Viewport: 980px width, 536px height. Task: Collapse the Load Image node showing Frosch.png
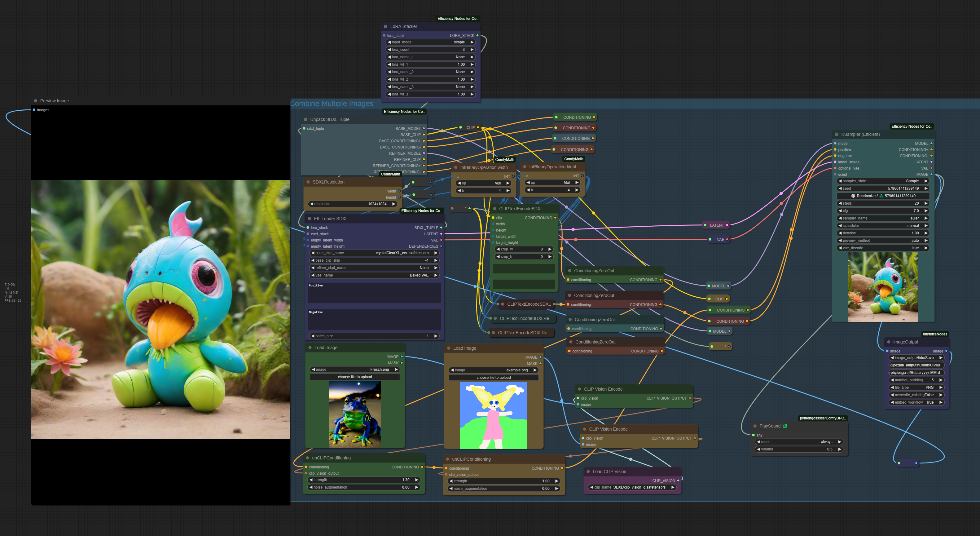[310, 348]
